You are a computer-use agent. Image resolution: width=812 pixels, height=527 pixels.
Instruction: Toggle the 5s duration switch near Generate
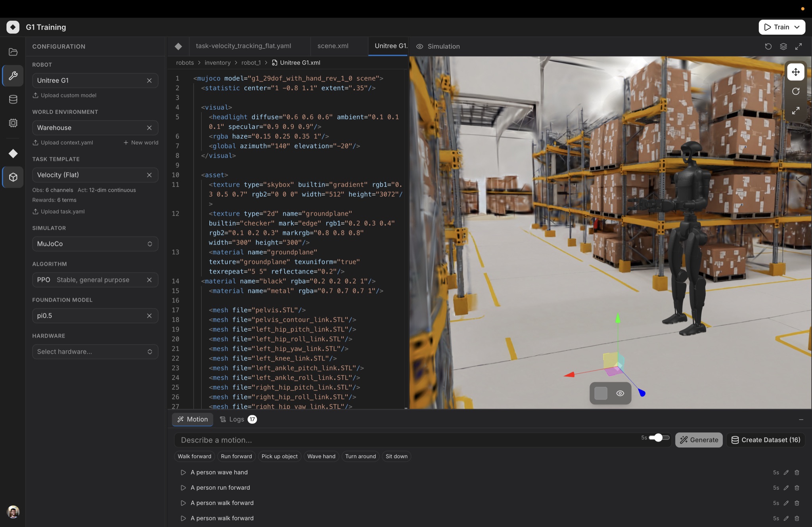[659, 437]
